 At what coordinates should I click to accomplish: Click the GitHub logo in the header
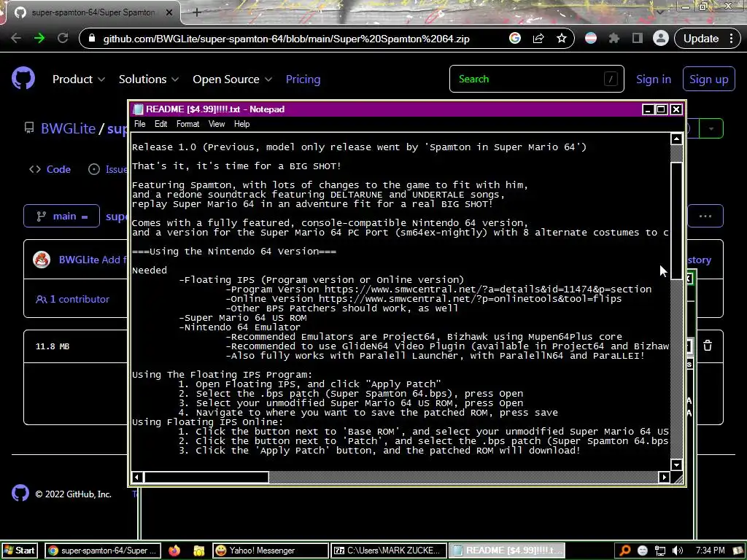(23, 79)
